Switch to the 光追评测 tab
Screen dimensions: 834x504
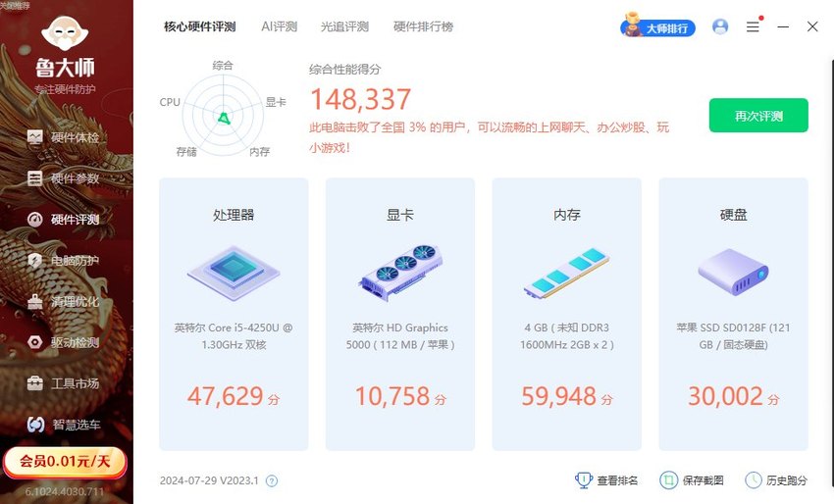344,26
